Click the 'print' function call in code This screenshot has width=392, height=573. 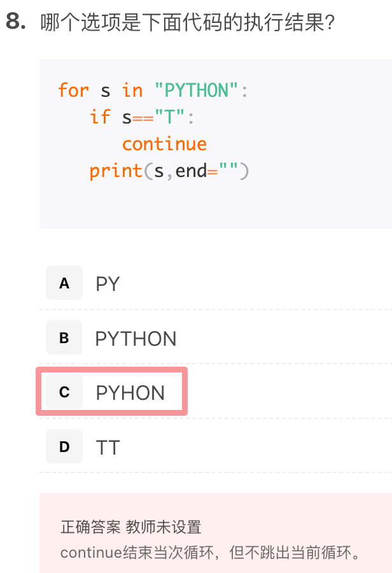tap(116, 171)
